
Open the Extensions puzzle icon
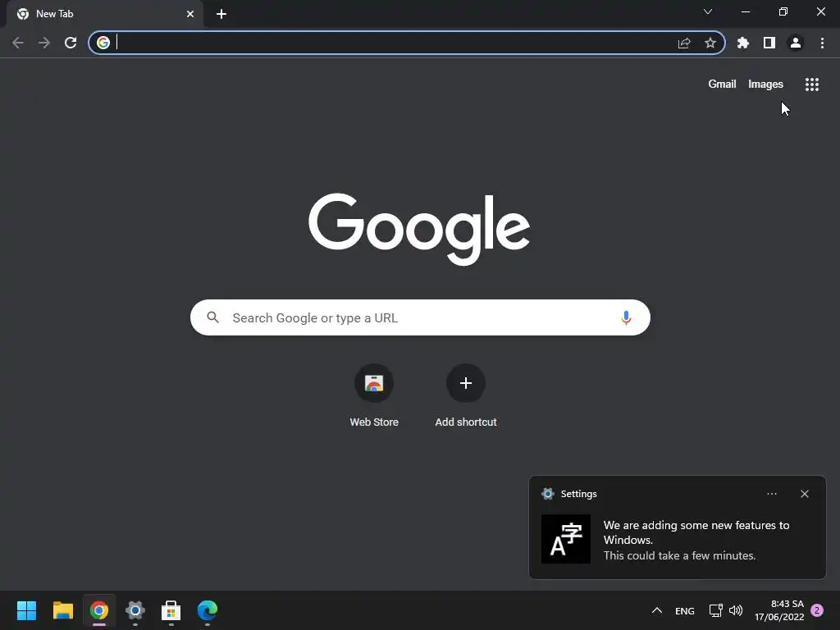coord(743,43)
